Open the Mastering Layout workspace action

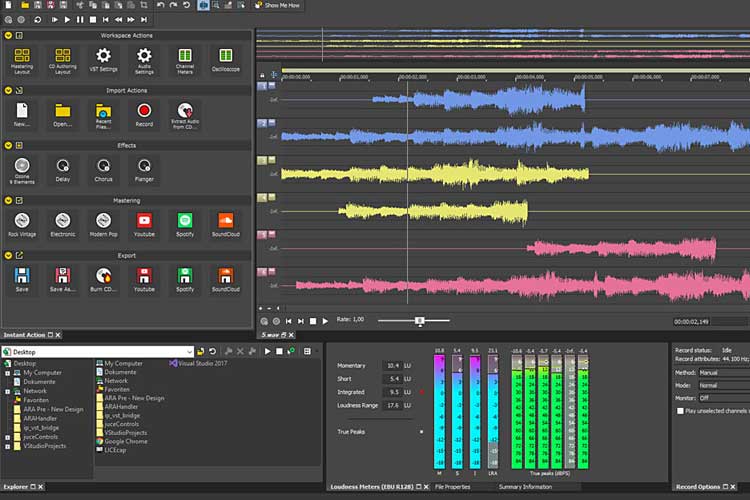(22, 61)
